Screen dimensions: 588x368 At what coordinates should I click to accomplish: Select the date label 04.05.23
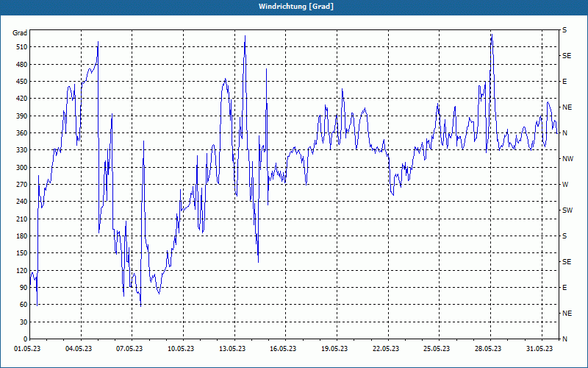coord(79,349)
